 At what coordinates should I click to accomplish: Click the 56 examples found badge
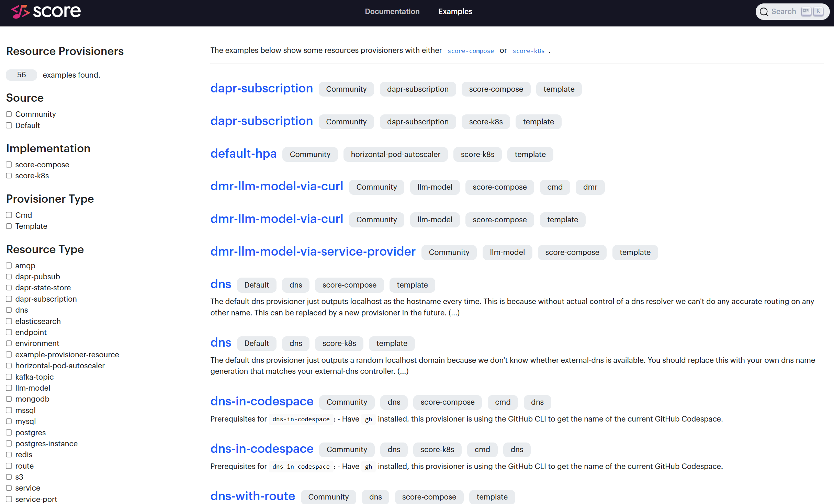pos(21,75)
